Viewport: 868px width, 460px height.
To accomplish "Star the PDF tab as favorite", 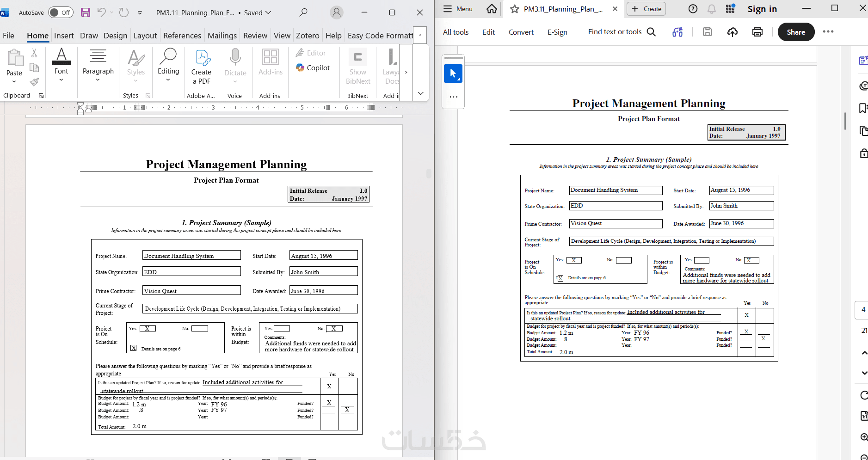I will coord(515,9).
